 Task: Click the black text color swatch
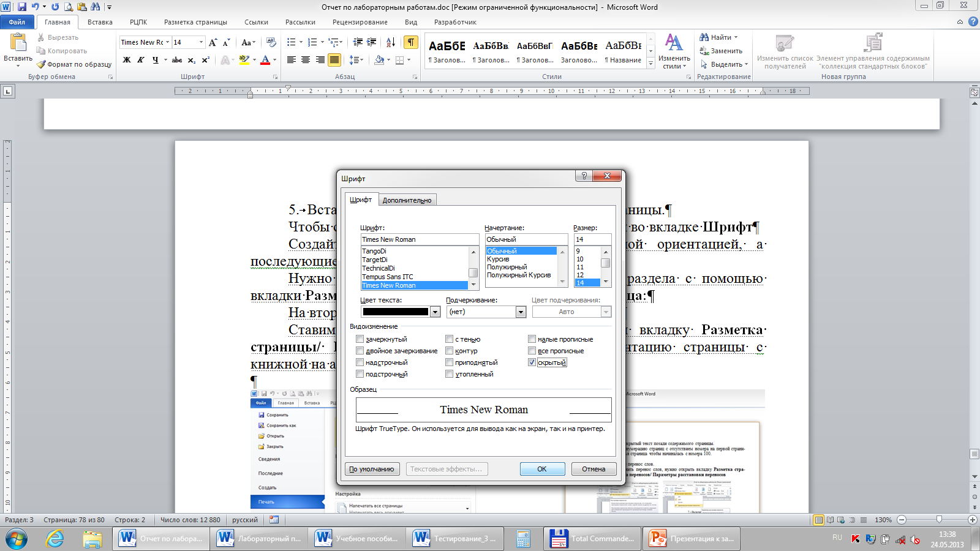396,312
